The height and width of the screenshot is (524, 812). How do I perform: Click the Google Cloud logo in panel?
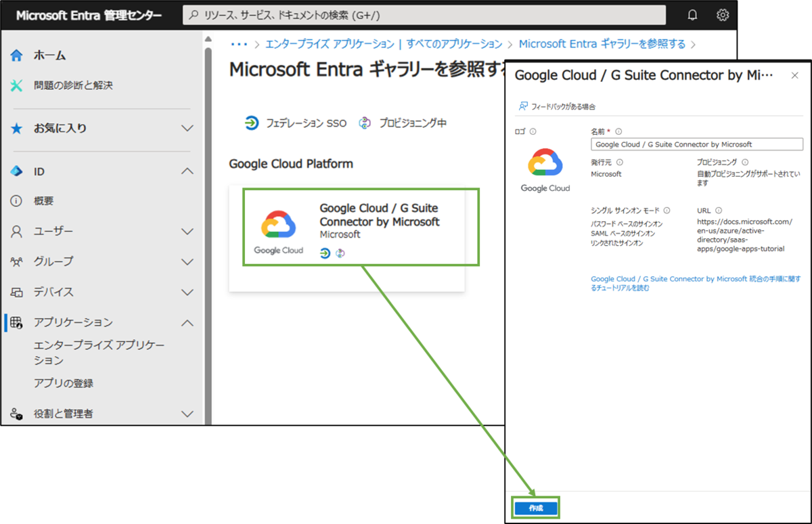click(x=545, y=169)
